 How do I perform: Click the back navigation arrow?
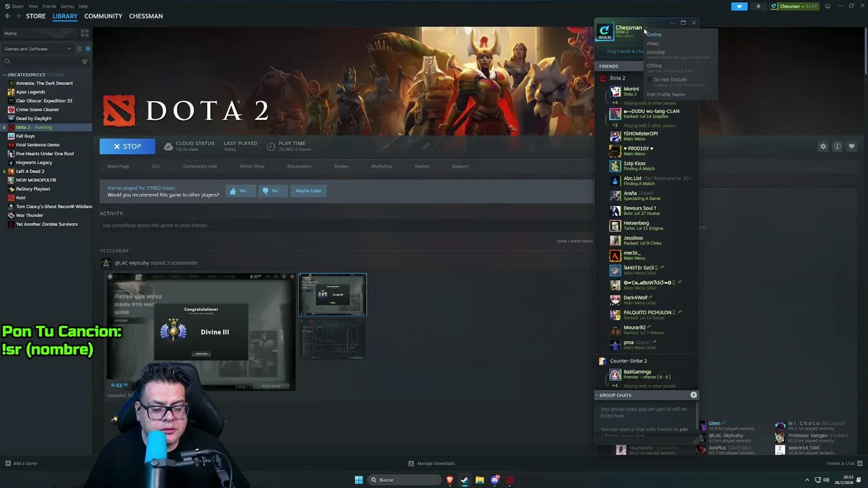pyautogui.click(x=7, y=16)
